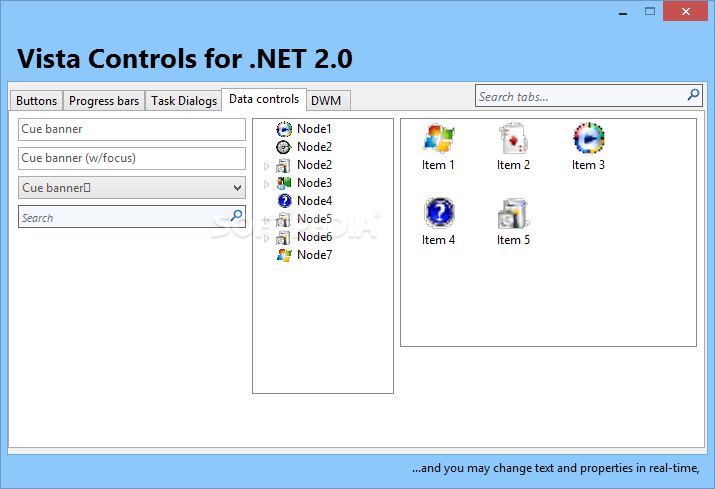Screen dimensions: 715x489
Task: Click the Item 2 label text
Action: pyautogui.click(x=513, y=165)
